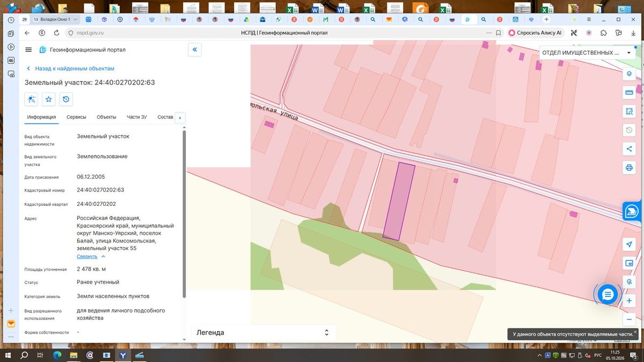644x362 pixels.
Task: Open the Объекты tab
Action: click(106, 117)
